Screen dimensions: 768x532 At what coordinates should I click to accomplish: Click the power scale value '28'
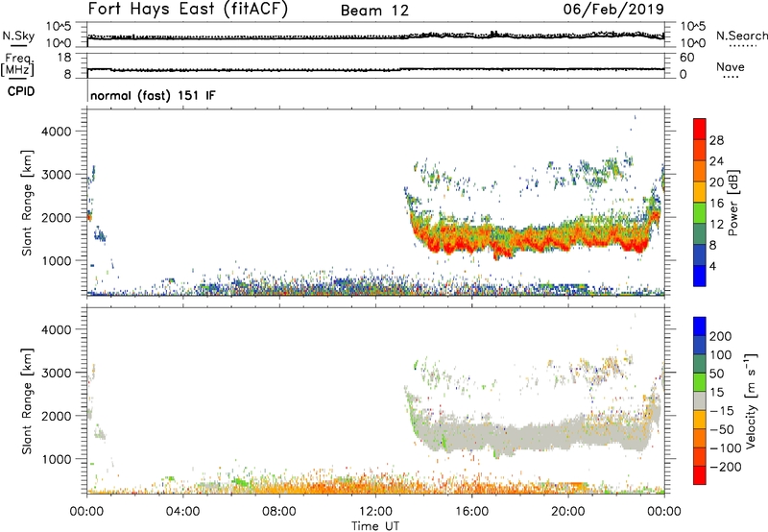716,140
